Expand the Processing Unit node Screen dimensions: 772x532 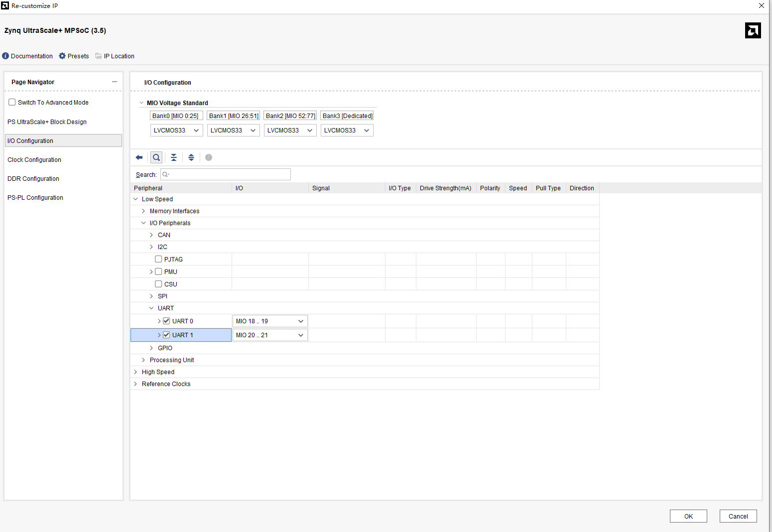tap(143, 360)
